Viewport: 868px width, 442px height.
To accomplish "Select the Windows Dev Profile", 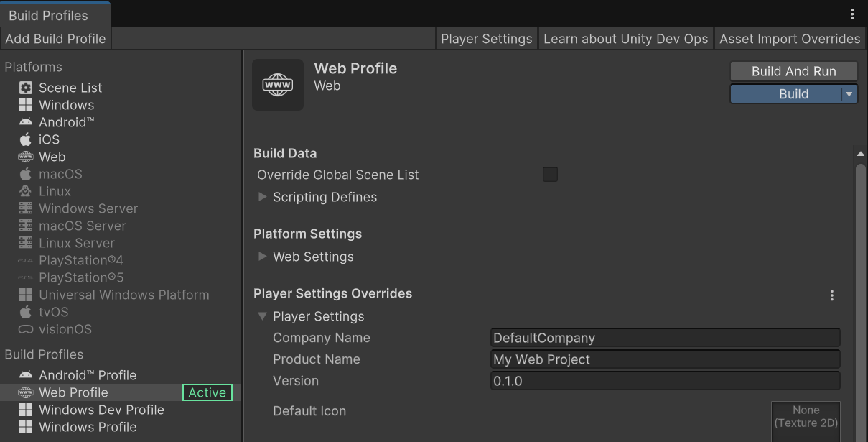I will (121, 410).
